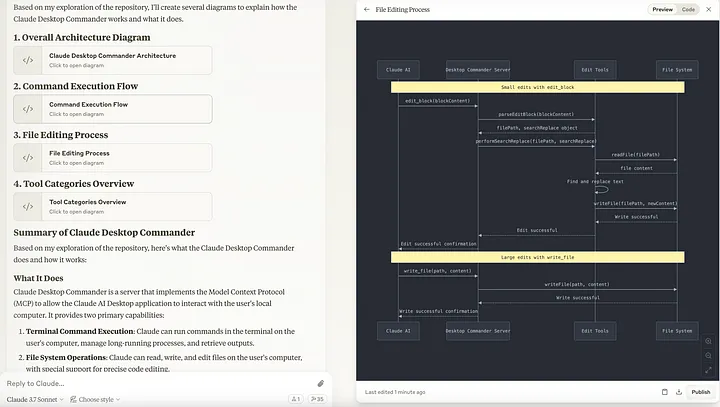Attach a file with the paperclip icon
The width and height of the screenshot is (720, 407).
coord(321,383)
